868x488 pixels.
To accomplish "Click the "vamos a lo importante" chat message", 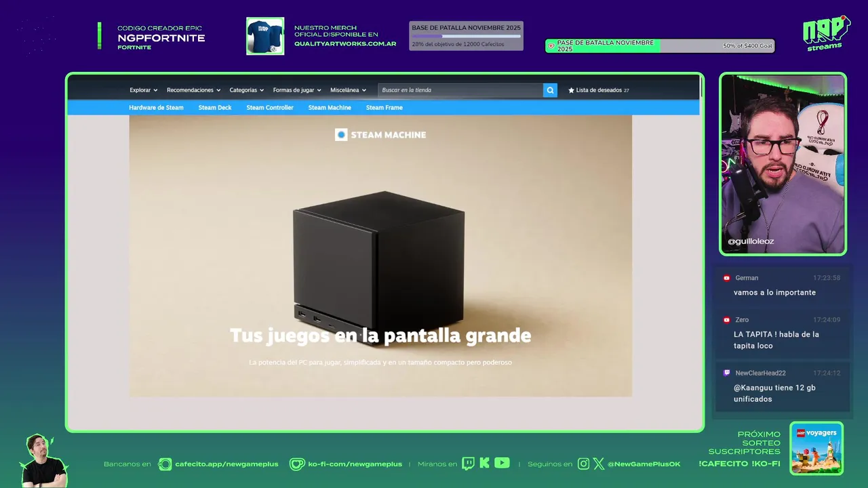I will coord(774,293).
